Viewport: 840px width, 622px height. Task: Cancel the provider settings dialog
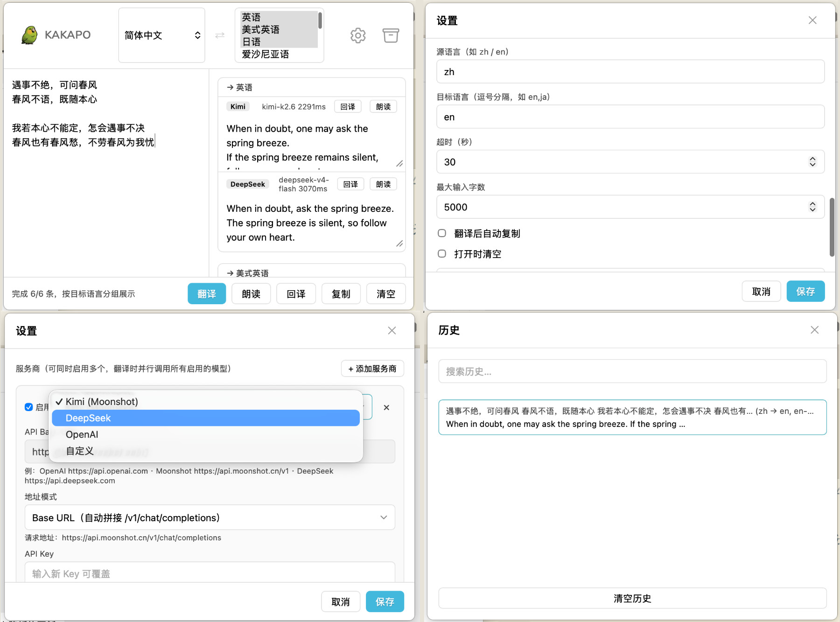pyautogui.click(x=341, y=602)
